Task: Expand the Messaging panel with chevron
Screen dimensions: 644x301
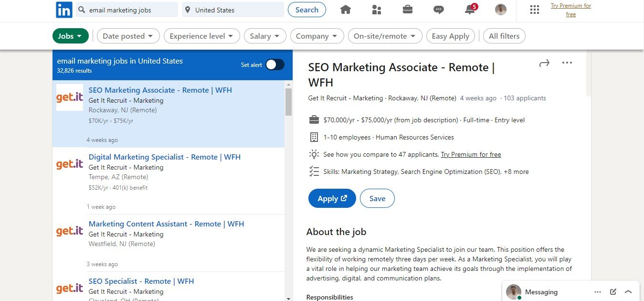Action: (628, 292)
